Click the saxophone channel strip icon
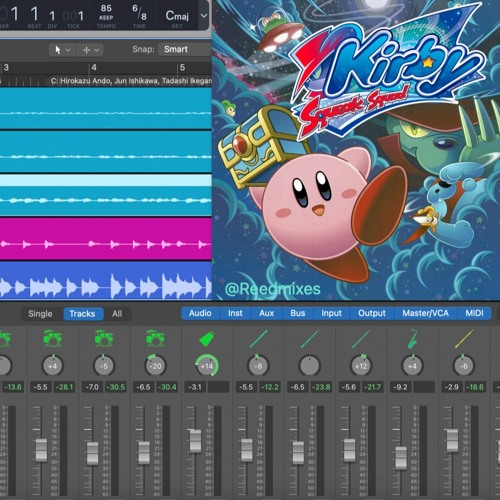Viewport: 500px width, 500px height. 413,339
